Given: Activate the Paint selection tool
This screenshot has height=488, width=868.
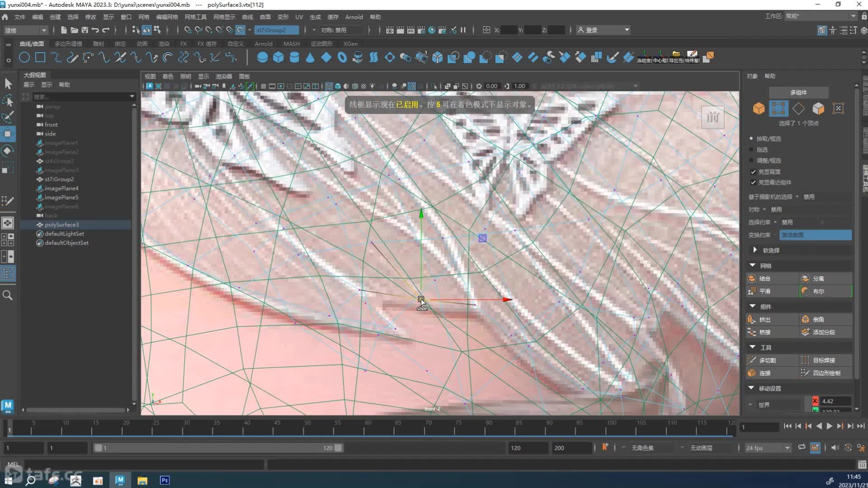Looking at the screenshot, I should click(x=8, y=117).
